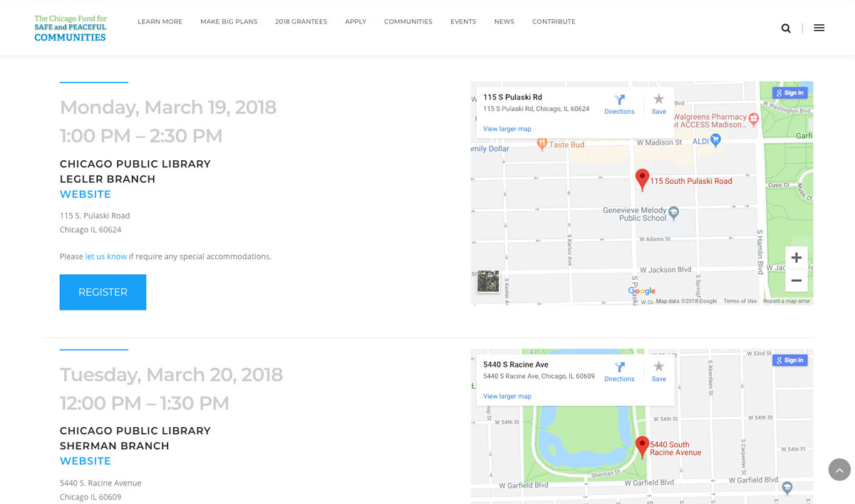Viewport: 855px width, 504px height.
Task: Open the hamburger menu icon
Action: [x=819, y=28]
